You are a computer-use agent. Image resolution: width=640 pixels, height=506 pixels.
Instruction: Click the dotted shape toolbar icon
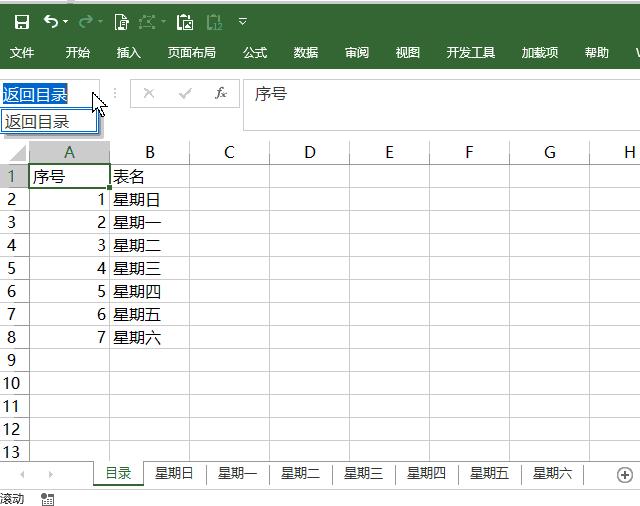pos(147,22)
